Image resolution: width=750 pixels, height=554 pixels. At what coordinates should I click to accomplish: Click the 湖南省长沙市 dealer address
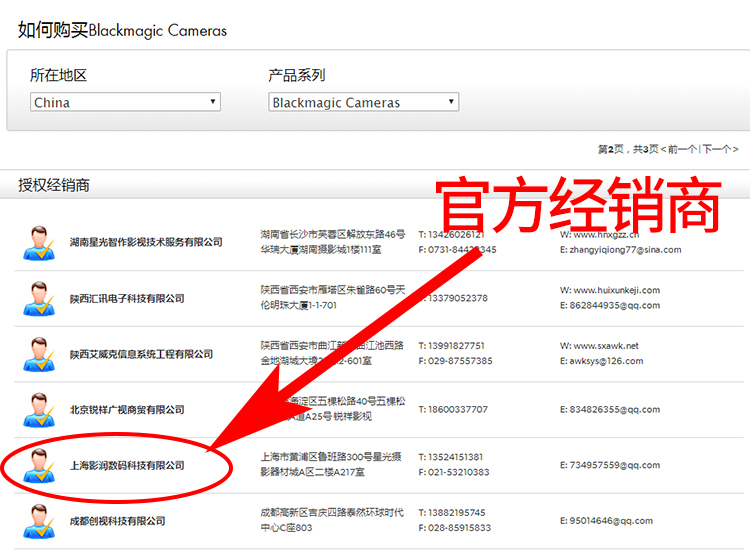click(332, 242)
